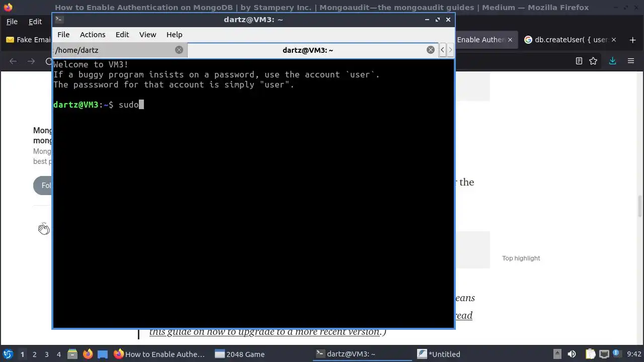This screenshot has width=644, height=362.
Task: Expand the system tray hidden icons arrow
Action: 557,354
